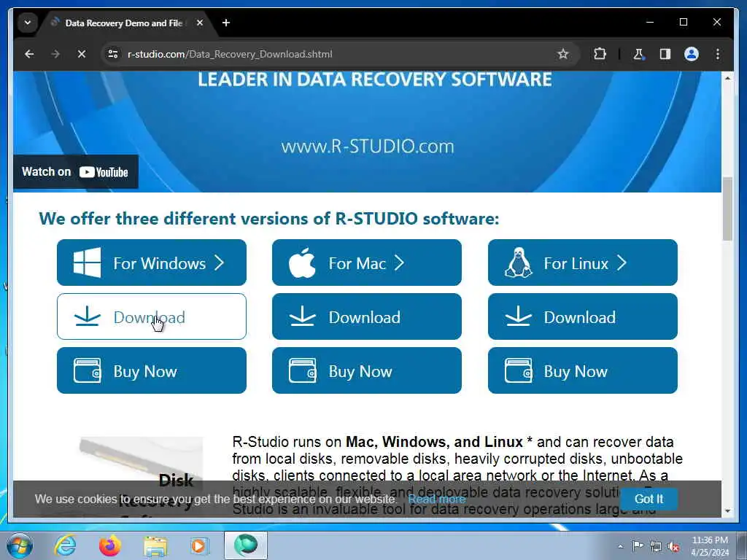747x560 pixels.
Task: Open Chrome Labs flask icon
Action: tap(638, 54)
